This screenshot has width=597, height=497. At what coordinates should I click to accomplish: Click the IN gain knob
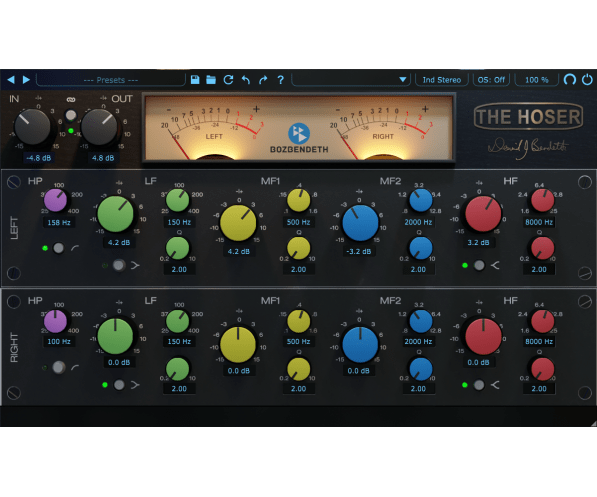32,127
